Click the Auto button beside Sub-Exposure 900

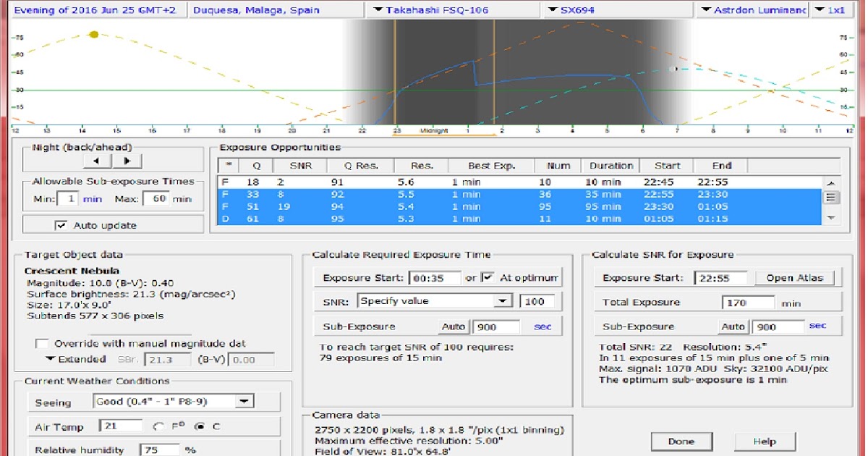(454, 326)
